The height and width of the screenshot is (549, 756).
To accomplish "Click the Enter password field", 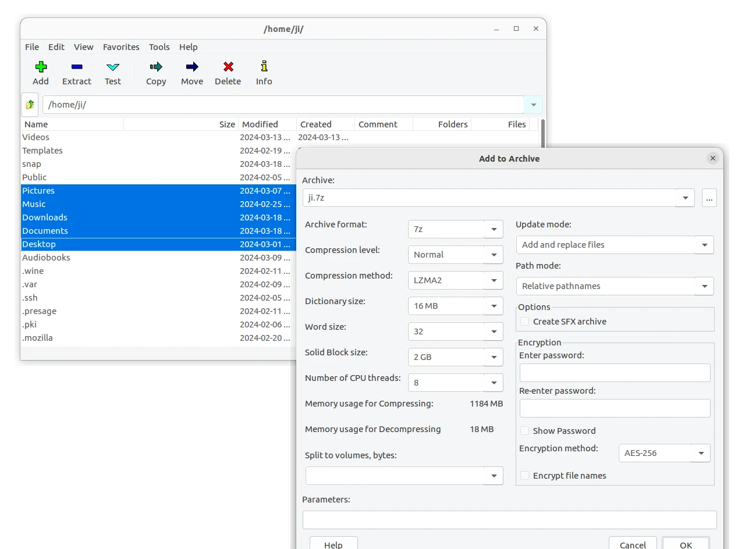I will [x=615, y=373].
